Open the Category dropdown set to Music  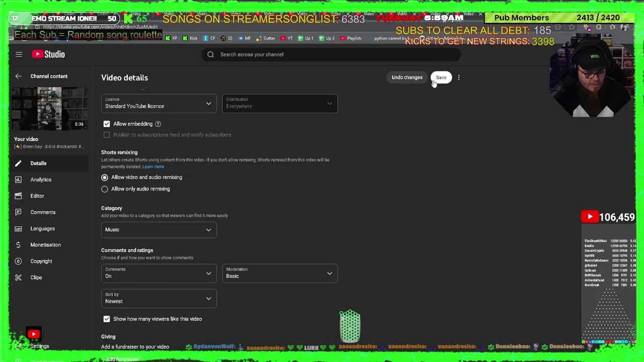pos(158,230)
